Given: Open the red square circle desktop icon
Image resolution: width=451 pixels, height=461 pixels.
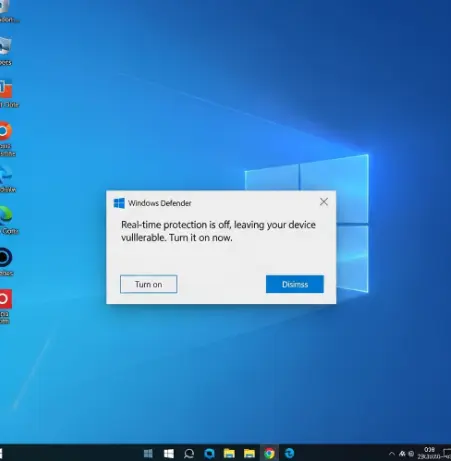Looking at the screenshot, I should tap(5, 299).
